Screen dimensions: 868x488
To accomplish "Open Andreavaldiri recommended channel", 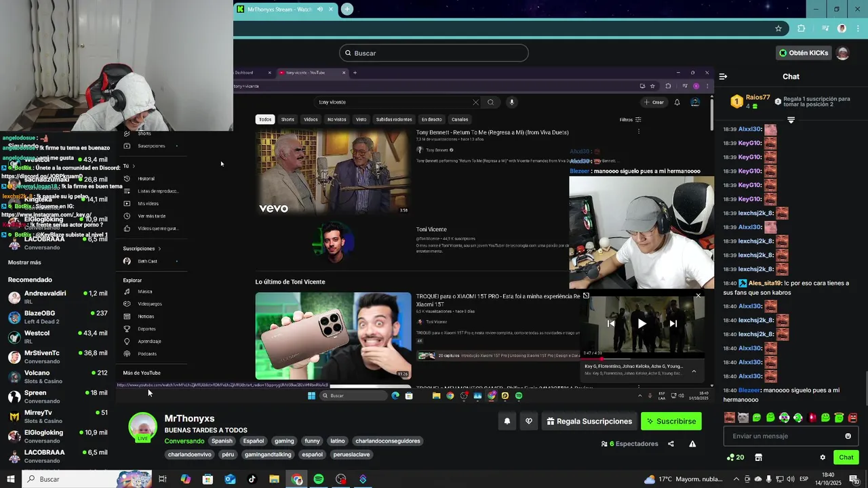I will coord(58,298).
